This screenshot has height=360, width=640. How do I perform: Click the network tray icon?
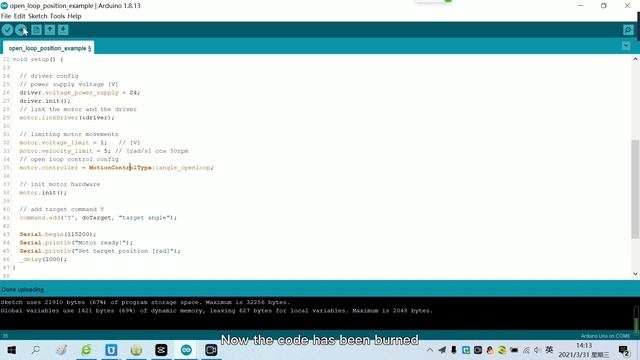click(x=526, y=350)
